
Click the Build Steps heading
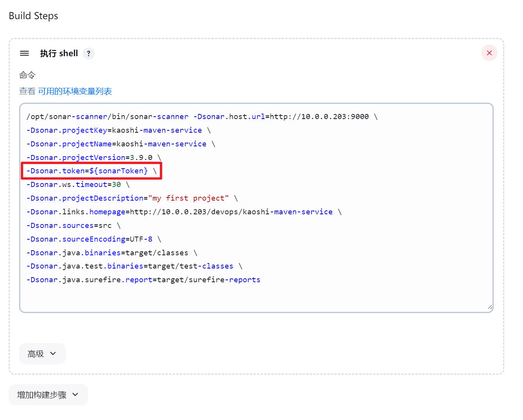34,16
